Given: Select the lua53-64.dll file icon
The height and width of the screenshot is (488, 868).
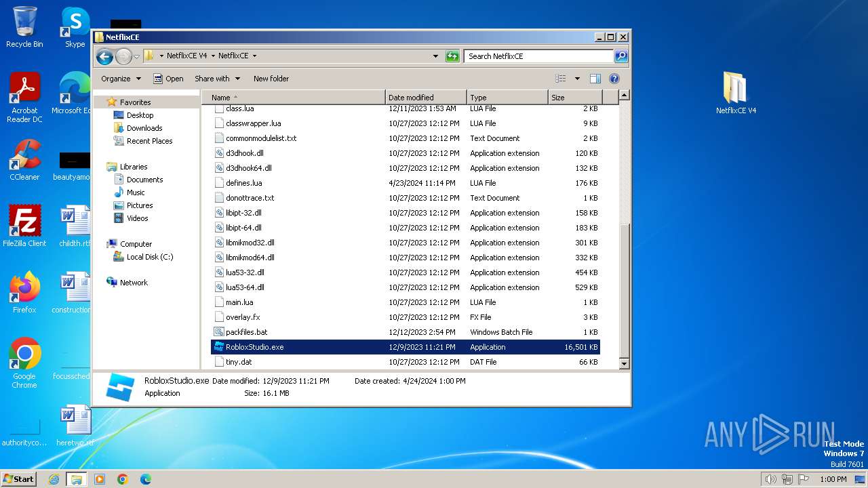Looking at the screenshot, I should coord(219,287).
